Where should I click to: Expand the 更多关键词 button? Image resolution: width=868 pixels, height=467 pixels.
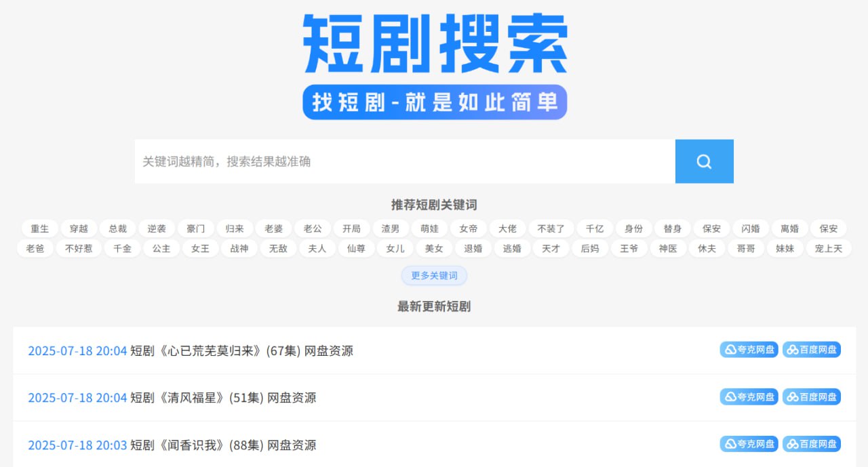coord(434,276)
